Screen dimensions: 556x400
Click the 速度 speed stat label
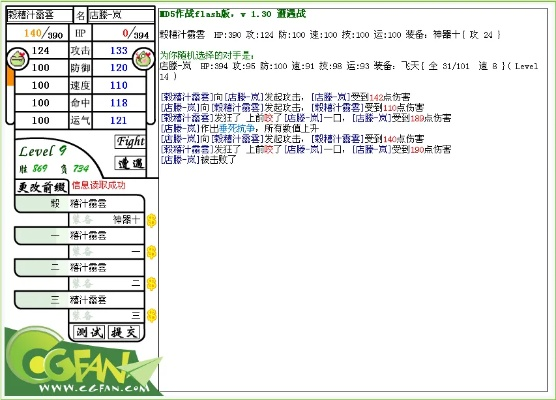tap(80, 85)
